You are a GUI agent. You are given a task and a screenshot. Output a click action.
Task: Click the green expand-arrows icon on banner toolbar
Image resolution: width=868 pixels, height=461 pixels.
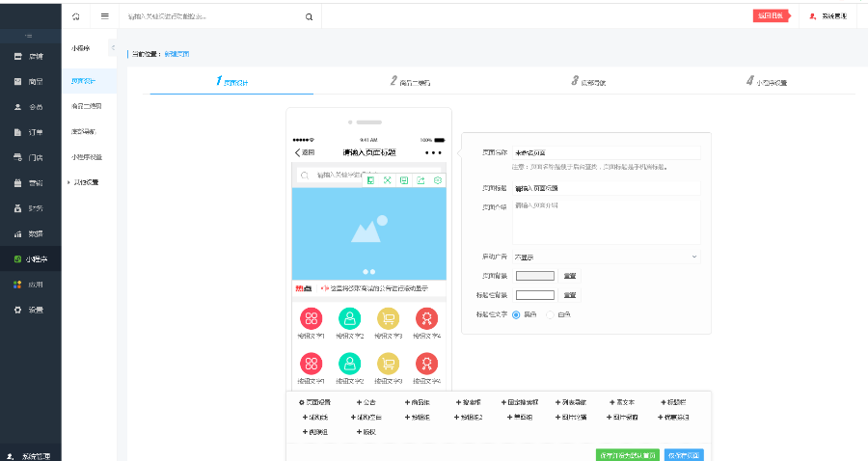click(387, 180)
